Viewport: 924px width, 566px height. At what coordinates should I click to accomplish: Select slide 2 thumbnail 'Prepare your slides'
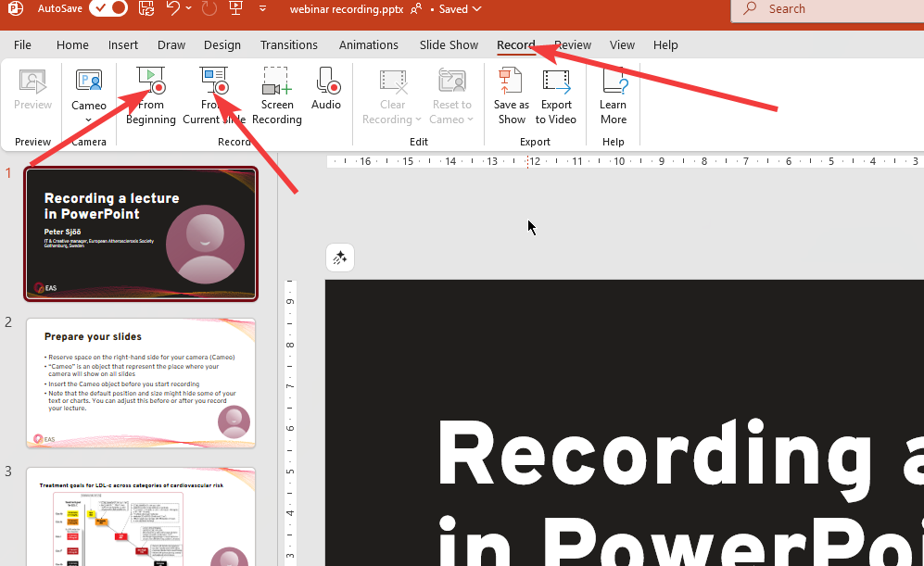(x=141, y=384)
